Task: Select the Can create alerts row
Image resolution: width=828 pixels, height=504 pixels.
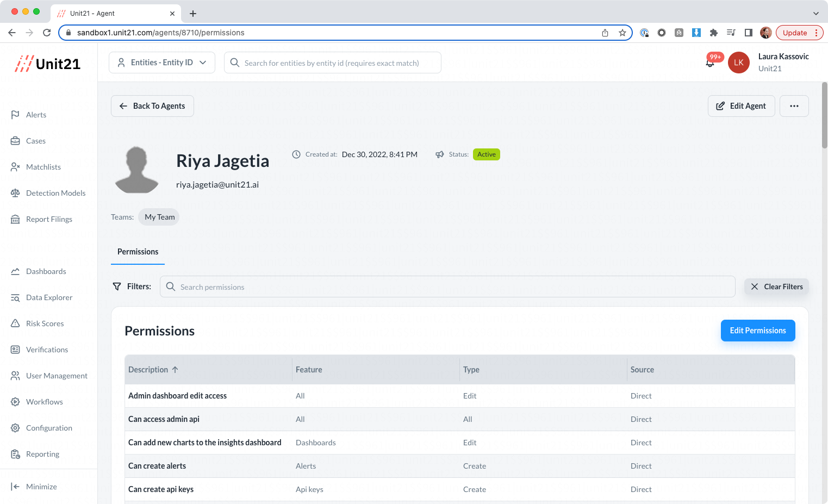Action: pos(460,466)
